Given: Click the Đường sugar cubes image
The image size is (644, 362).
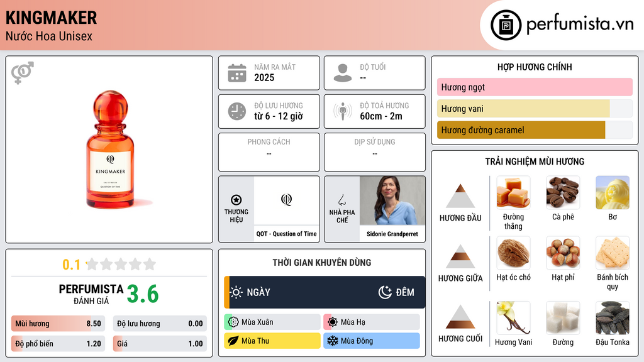Looking at the screenshot, I should [x=563, y=318].
